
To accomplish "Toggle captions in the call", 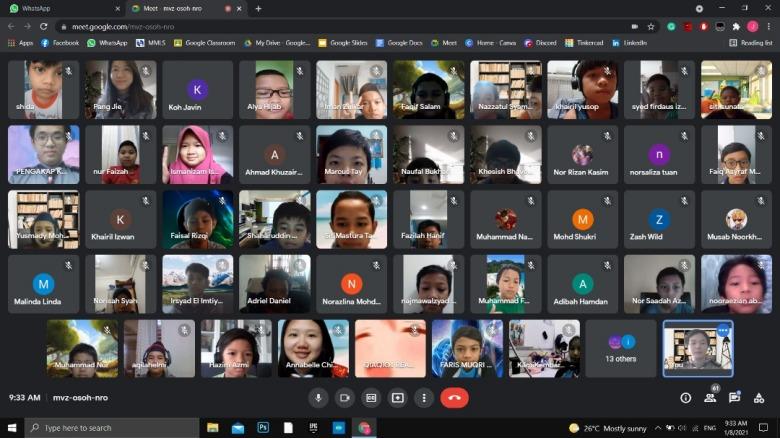I will point(371,397).
